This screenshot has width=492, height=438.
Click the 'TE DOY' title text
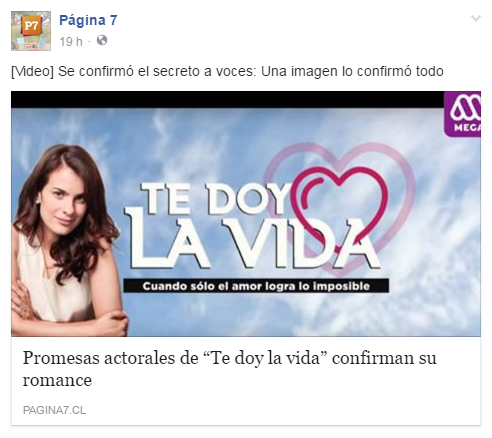216,199
